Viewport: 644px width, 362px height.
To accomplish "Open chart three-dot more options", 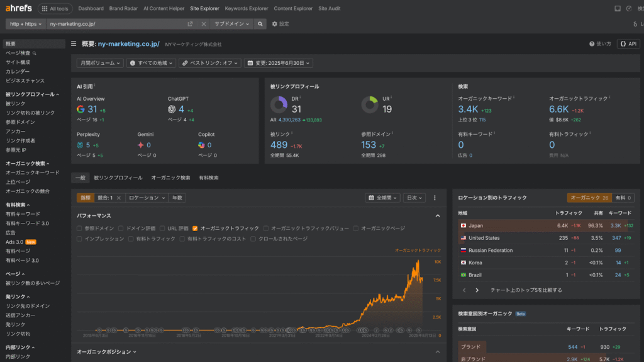I will [435, 198].
